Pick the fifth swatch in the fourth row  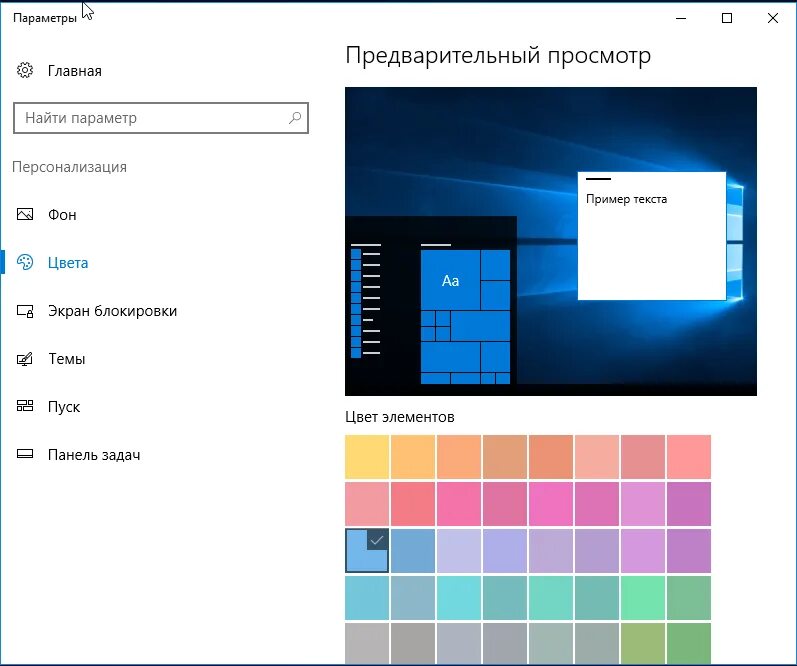click(551, 598)
